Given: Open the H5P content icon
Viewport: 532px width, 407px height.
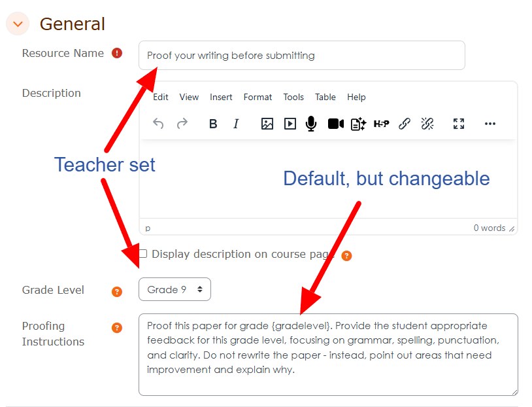Looking at the screenshot, I should [382, 124].
